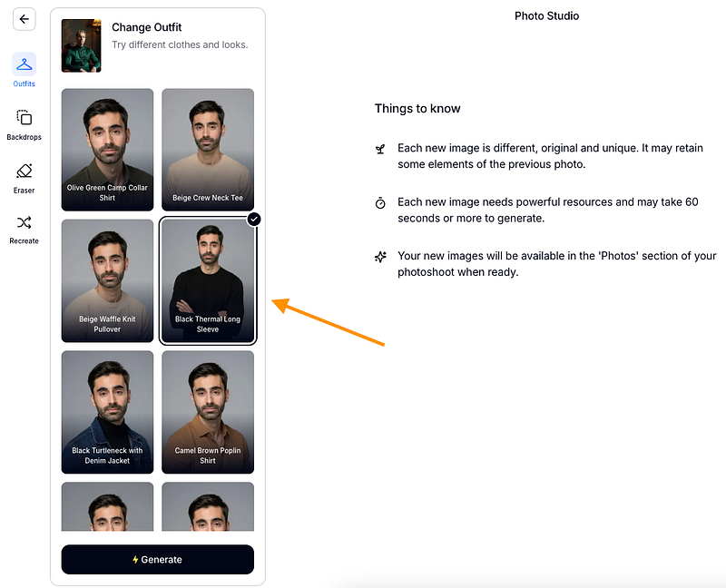Choose Beige Waffle Knit Pullover outfit

[107, 280]
